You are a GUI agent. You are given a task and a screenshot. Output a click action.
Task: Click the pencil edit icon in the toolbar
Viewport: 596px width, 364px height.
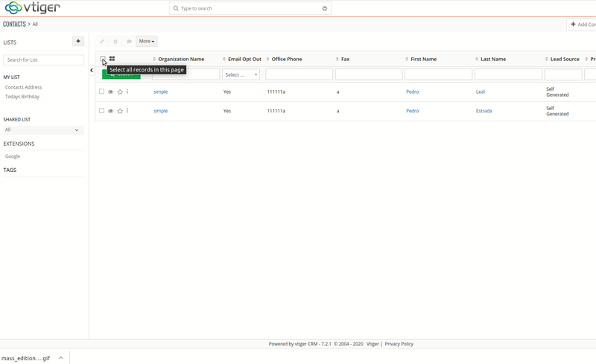pos(102,42)
